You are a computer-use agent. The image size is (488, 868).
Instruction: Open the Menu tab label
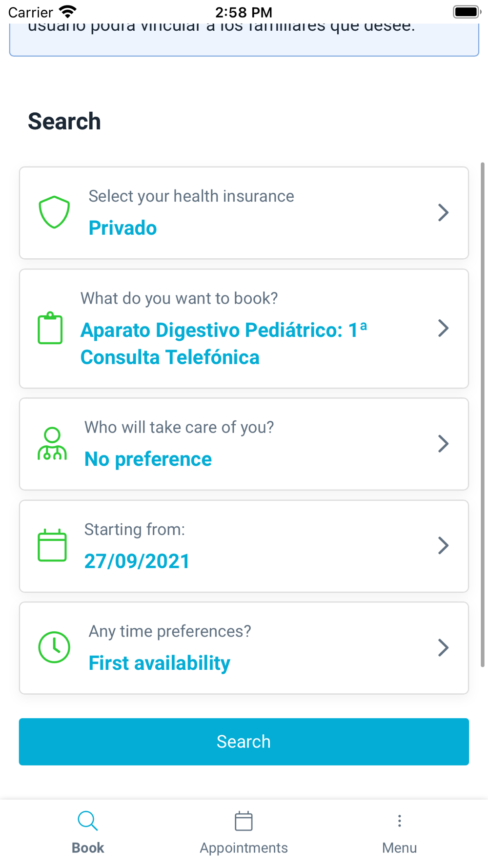[x=399, y=847]
